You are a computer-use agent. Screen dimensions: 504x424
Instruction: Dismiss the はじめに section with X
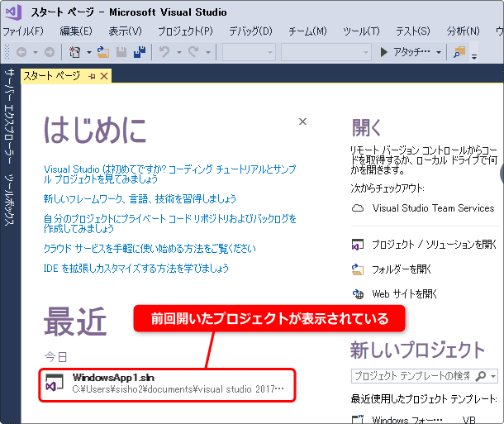(x=302, y=121)
